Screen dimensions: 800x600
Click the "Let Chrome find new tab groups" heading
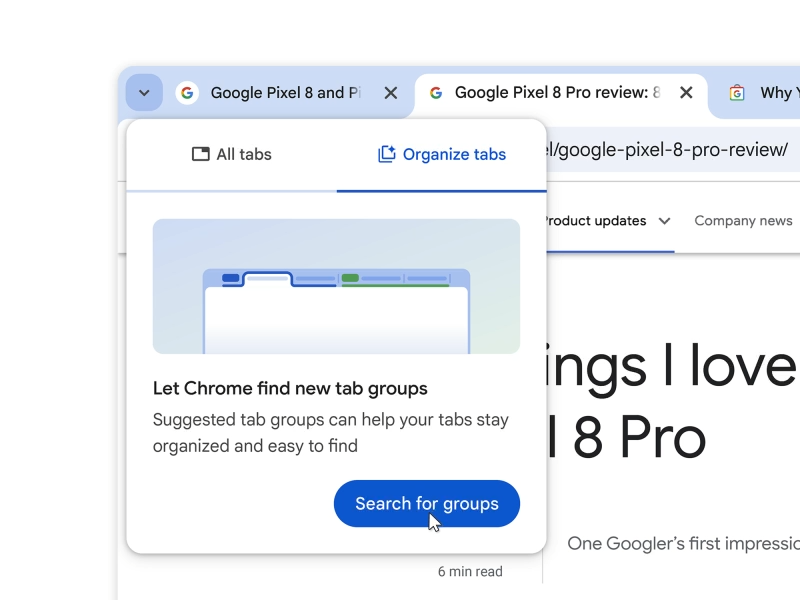tap(289, 388)
